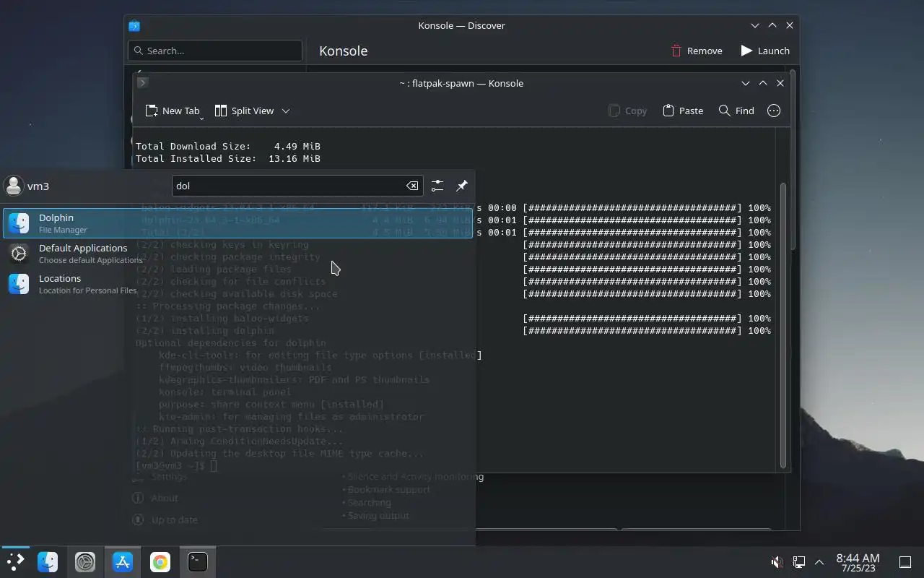The width and height of the screenshot is (924, 578).
Task: Click Paste in Konsole toolbar
Action: pos(682,111)
